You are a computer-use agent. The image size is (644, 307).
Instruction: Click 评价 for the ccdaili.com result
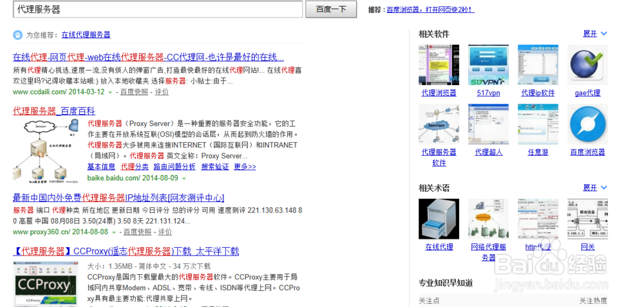(x=162, y=92)
